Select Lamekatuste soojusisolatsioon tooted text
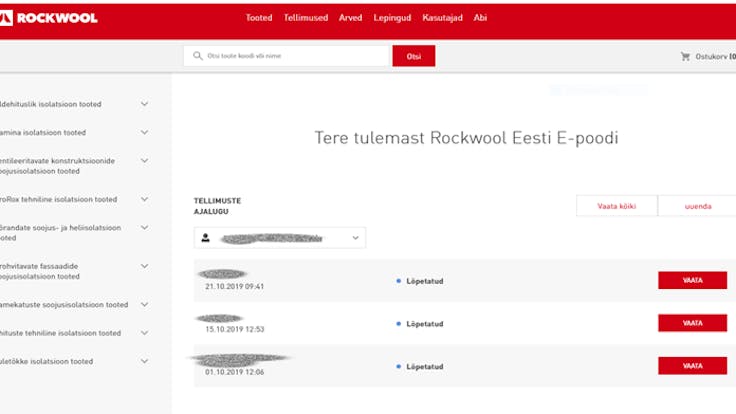The width and height of the screenshot is (736, 414). coord(64,305)
